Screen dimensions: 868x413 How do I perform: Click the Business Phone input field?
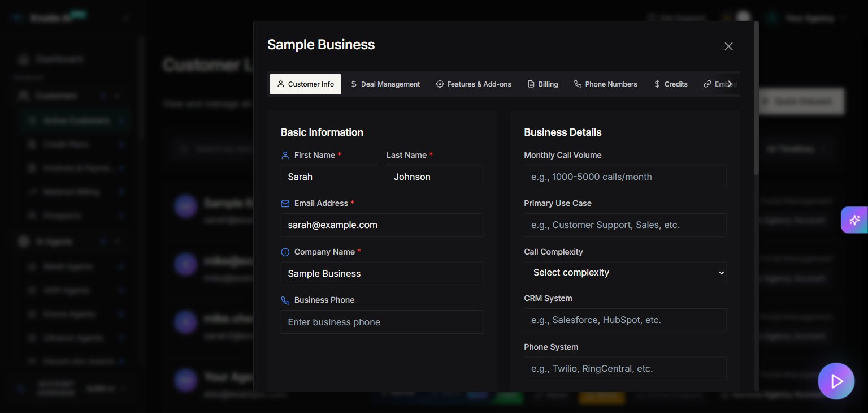click(382, 322)
